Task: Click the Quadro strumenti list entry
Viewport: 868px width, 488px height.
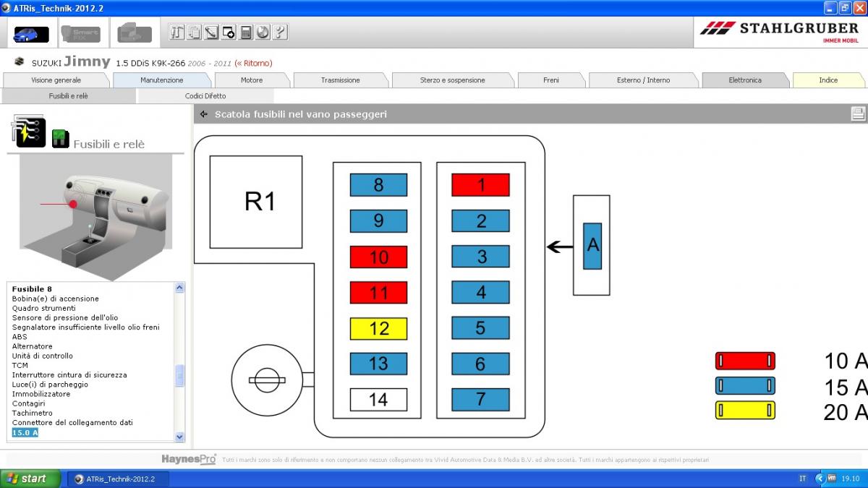Action: click(43, 308)
